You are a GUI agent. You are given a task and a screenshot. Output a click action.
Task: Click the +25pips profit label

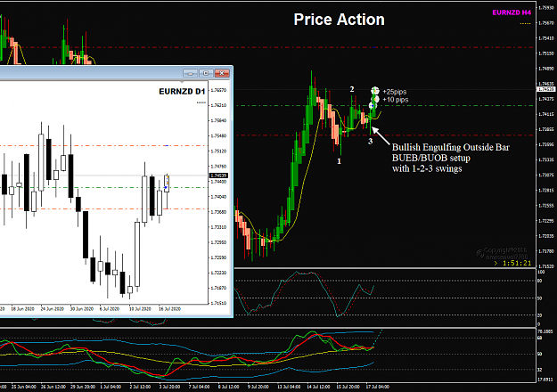(394, 92)
